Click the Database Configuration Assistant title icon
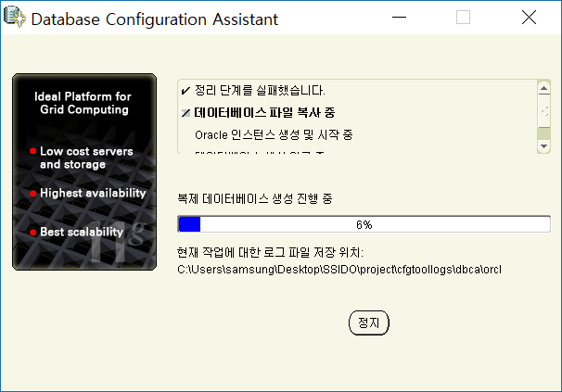The width and height of the screenshot is (562, 392). point(14,17)
